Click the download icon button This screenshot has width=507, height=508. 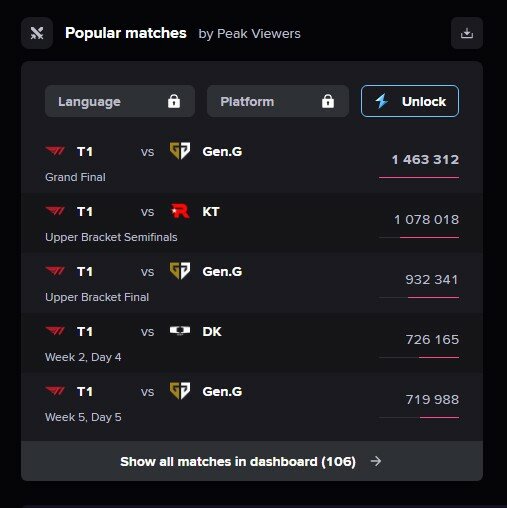coord(467,33)
